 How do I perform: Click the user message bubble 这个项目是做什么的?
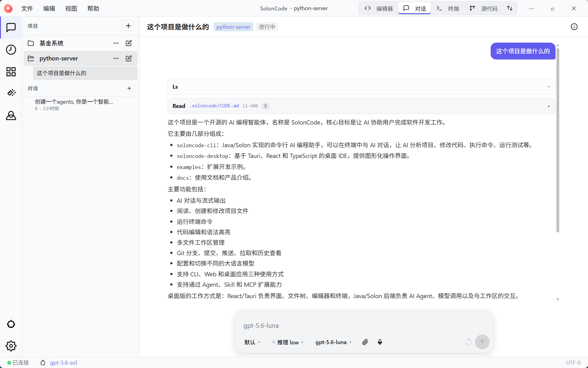523,51
